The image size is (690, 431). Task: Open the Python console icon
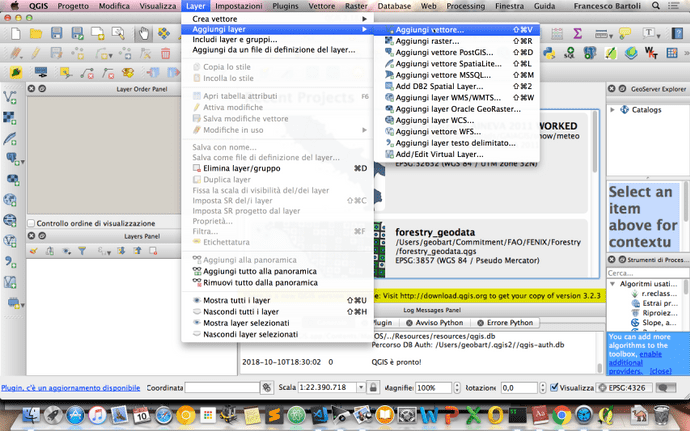tap(549, 53)
